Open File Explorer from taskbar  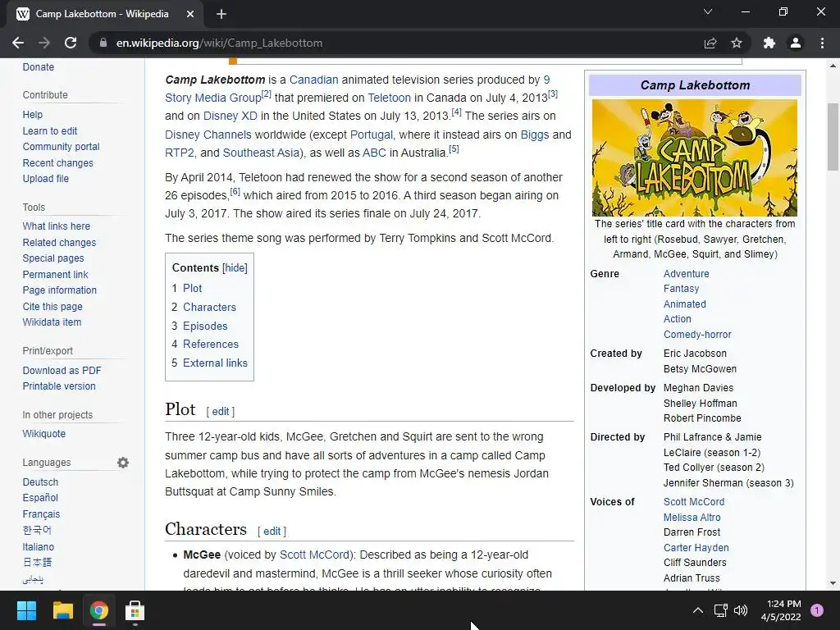(62, 610)
